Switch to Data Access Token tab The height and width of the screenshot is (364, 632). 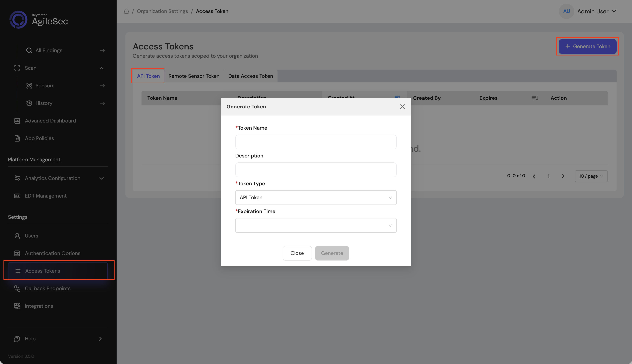pyautogui.click(x=250, y=76)
